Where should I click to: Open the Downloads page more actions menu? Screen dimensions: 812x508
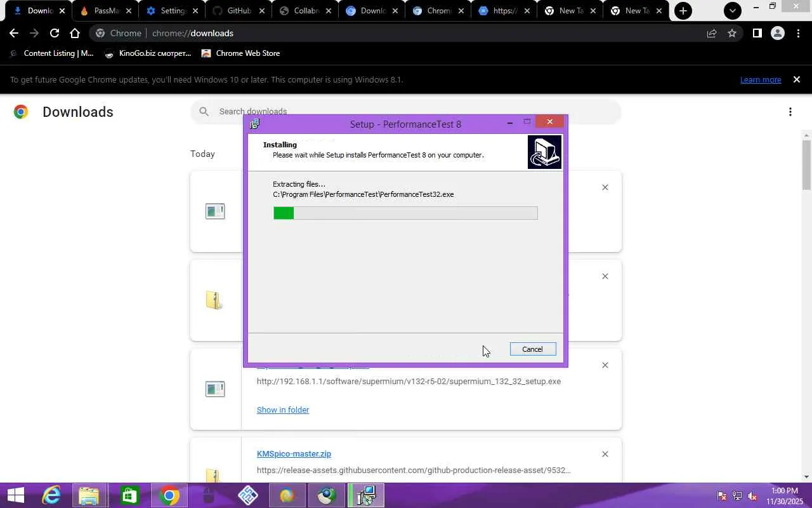pyautogui.click(x=790, y=112)
